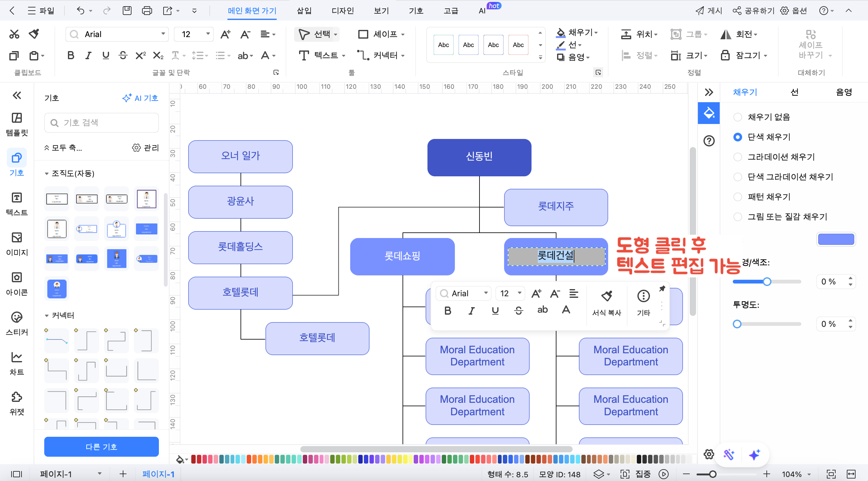Collapse the 커넥터 symbol section
The width and height of the screenshot is (868, 481).
pyautogui.click(x=46, y=316)
